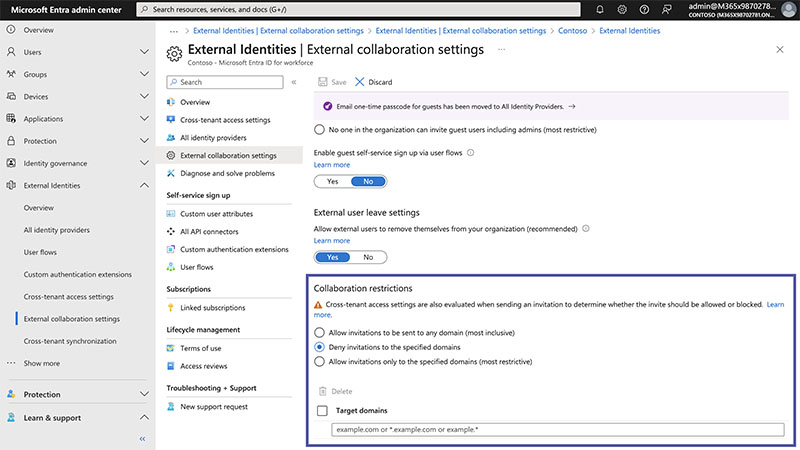Viewport: 800px width, 450px height.
Task: Click the Linked subscriptions key icon
Action: (171, 308)
